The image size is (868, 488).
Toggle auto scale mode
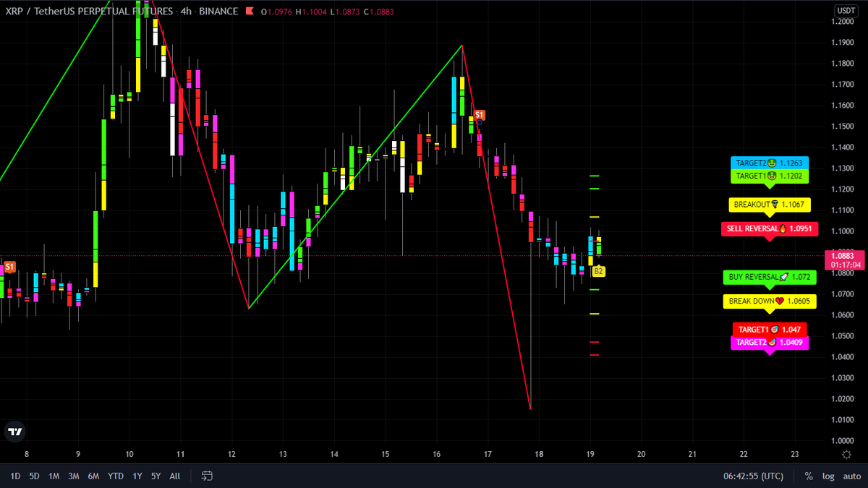(851, 476)
